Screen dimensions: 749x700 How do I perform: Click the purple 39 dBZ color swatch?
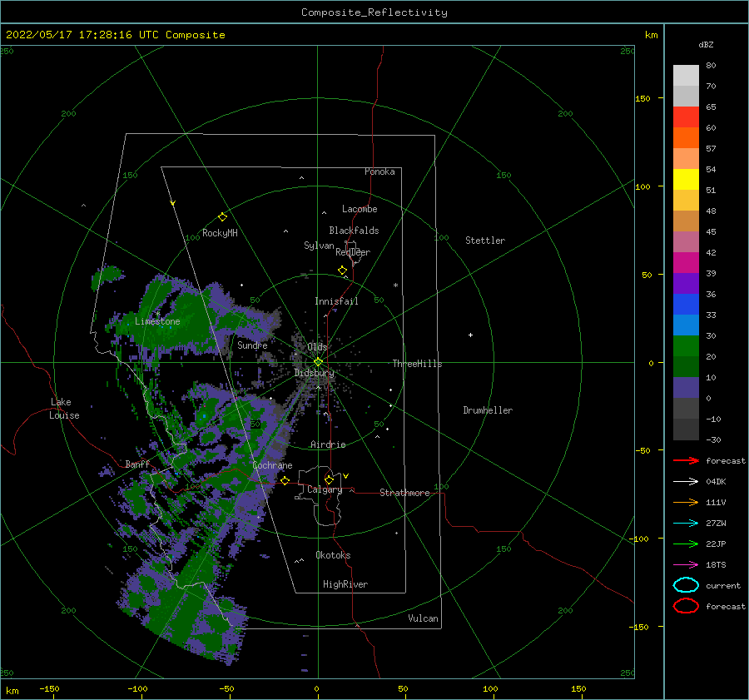click(x=686, y=283)
